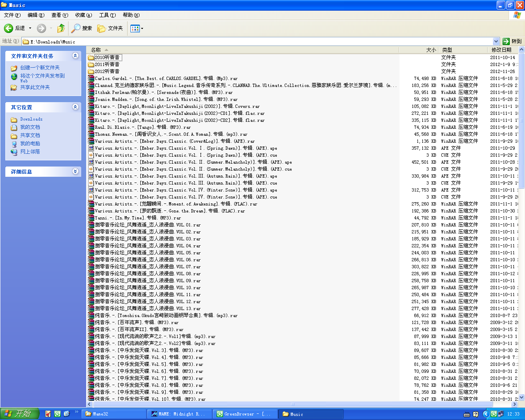Open the 工具 menu

[107, 15]
